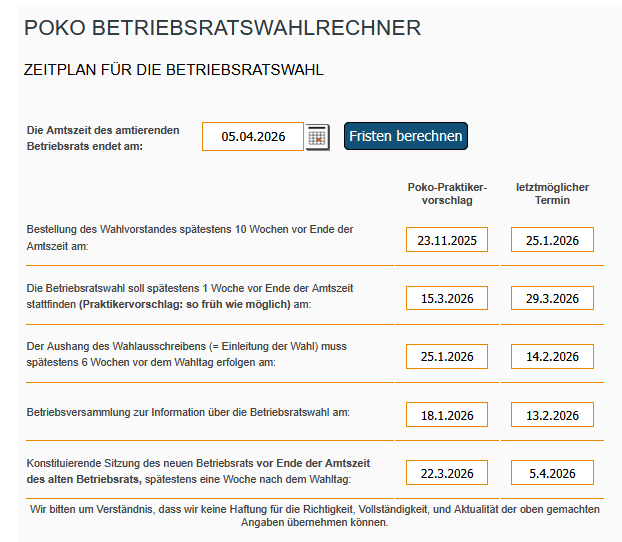Select letztmöglicher Termin for Wahlvorstand Bestellung
The width and height of the screenshot is (622, 542).
click(x=552, y=240)
